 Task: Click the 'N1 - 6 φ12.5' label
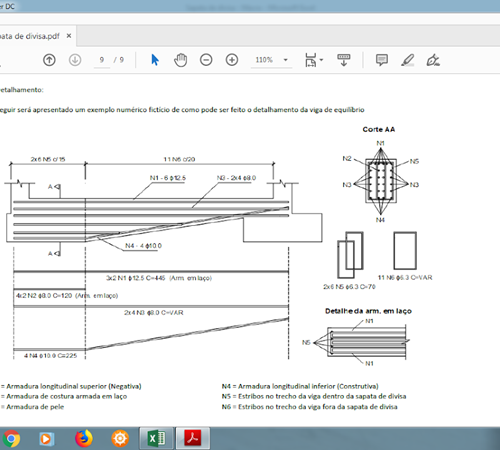point(168,178)
